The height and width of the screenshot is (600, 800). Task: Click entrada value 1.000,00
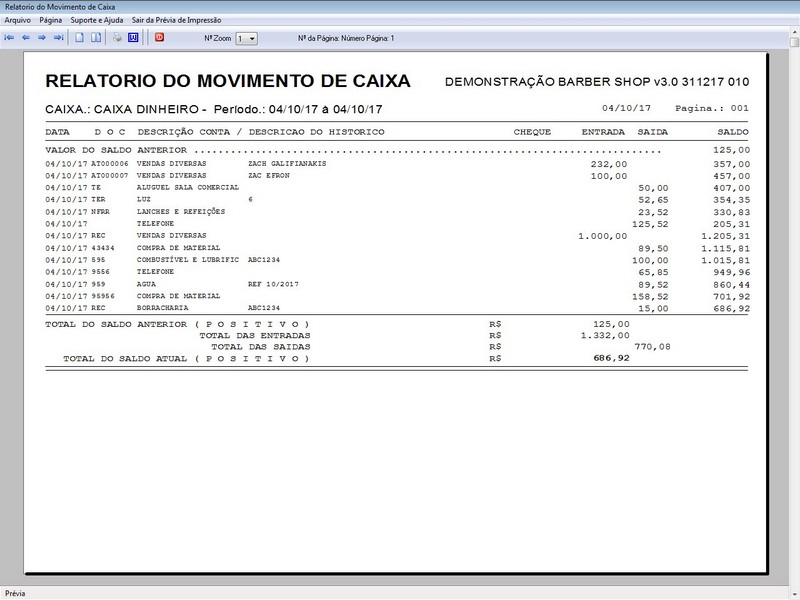(x=603, y=236)
